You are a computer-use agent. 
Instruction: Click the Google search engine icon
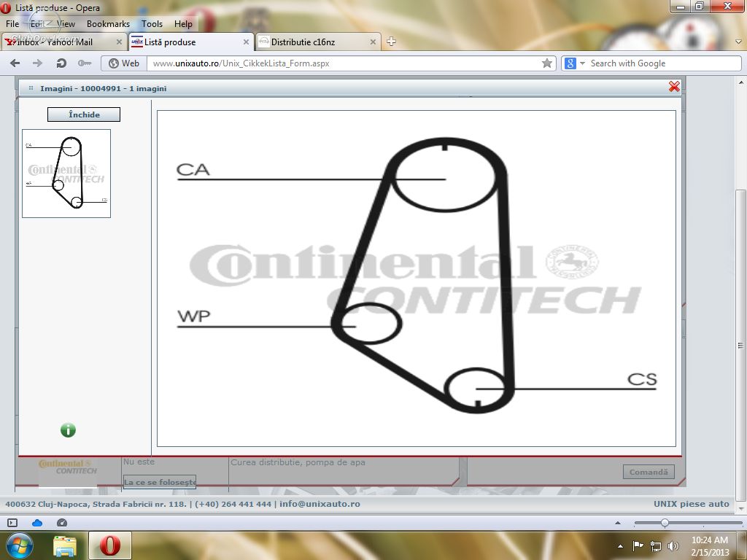coord(570,63)
